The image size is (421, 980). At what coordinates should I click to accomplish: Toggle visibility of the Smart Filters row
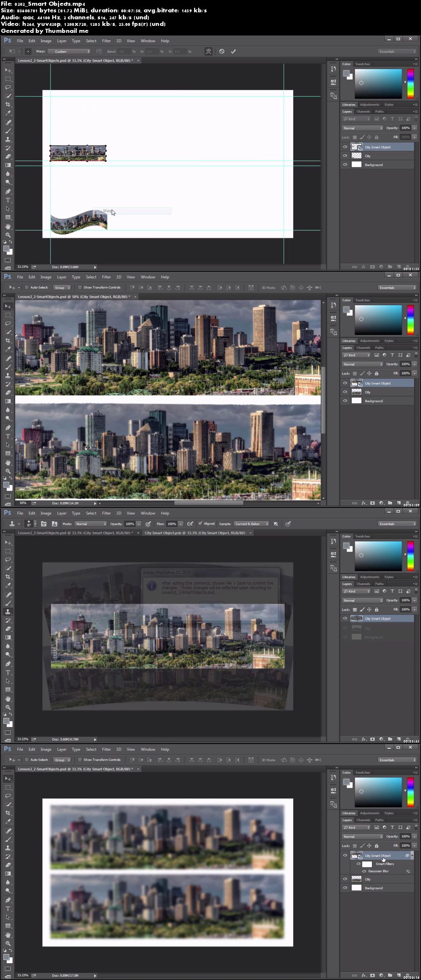click(359, 864)
